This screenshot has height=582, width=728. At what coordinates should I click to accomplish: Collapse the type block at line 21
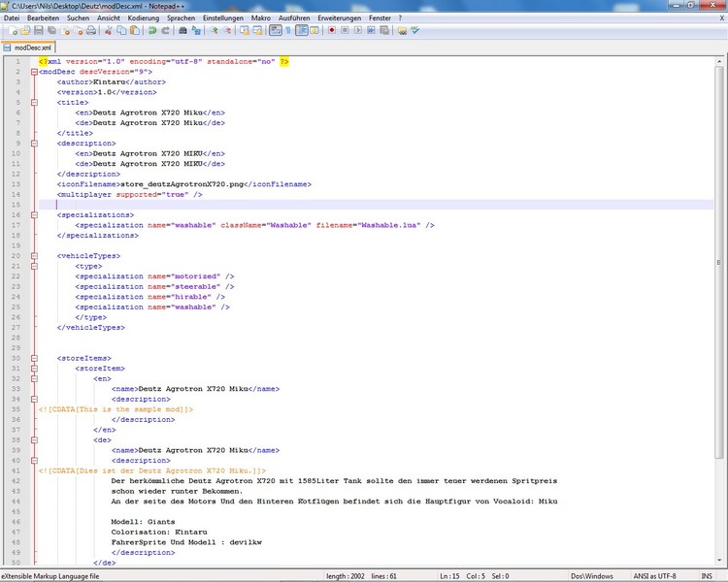(x=34, y=266)
